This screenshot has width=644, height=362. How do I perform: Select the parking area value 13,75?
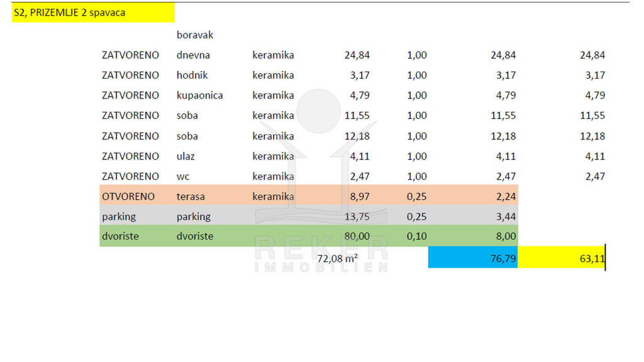coord(357,217)
